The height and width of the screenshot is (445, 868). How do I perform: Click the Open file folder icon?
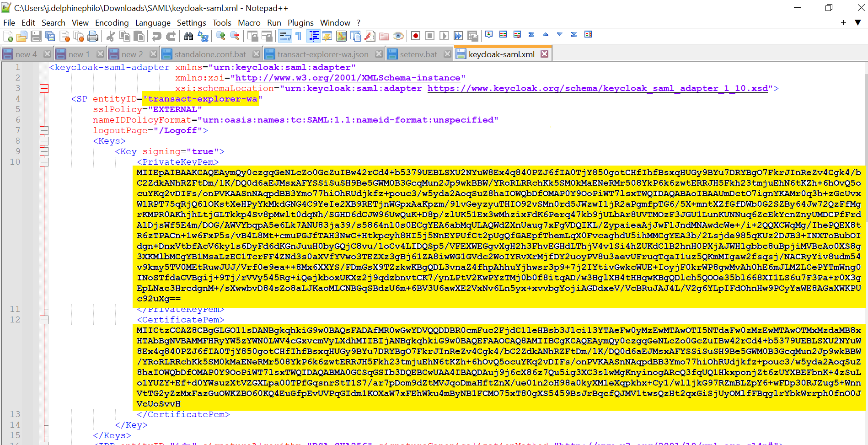point(21,36)
